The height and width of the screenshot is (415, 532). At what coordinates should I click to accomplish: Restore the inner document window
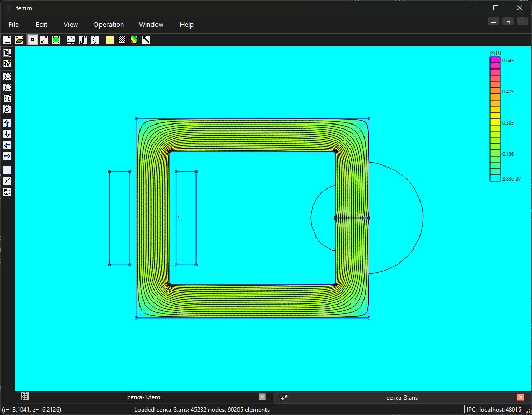508,22
